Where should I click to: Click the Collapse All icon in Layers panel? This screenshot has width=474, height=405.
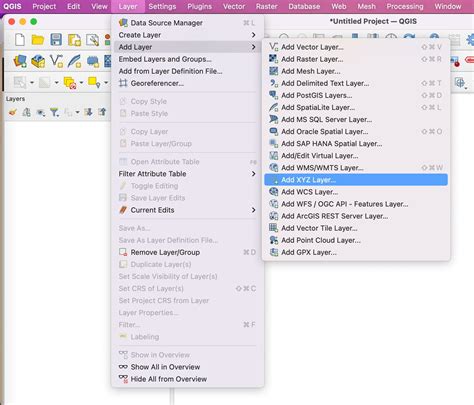102,112
